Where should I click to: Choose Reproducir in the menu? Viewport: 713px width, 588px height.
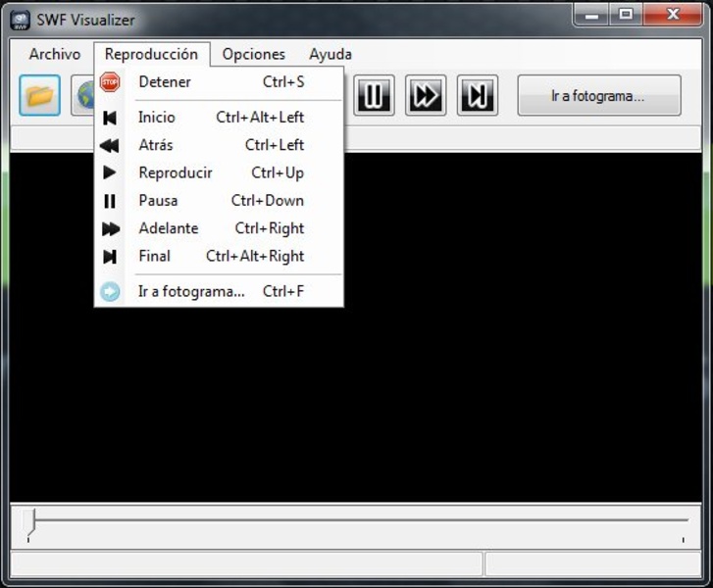click(x=219, y=172)
